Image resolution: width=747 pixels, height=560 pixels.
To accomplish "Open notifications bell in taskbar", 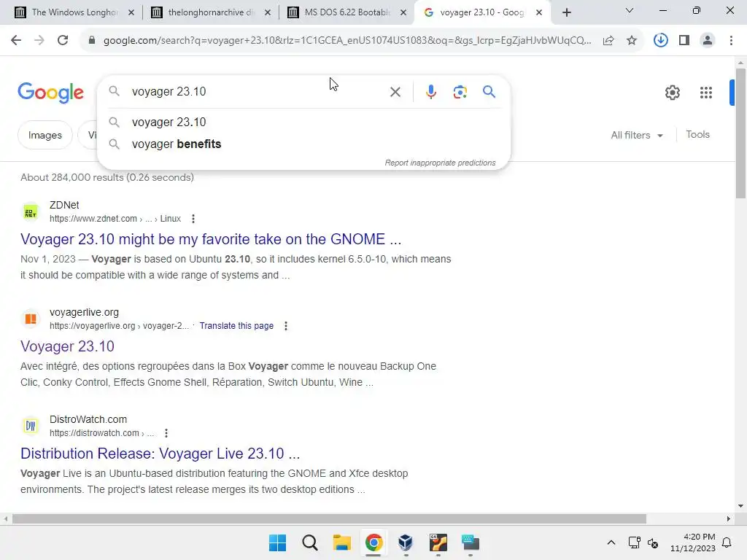I will [x=727, y=542].
